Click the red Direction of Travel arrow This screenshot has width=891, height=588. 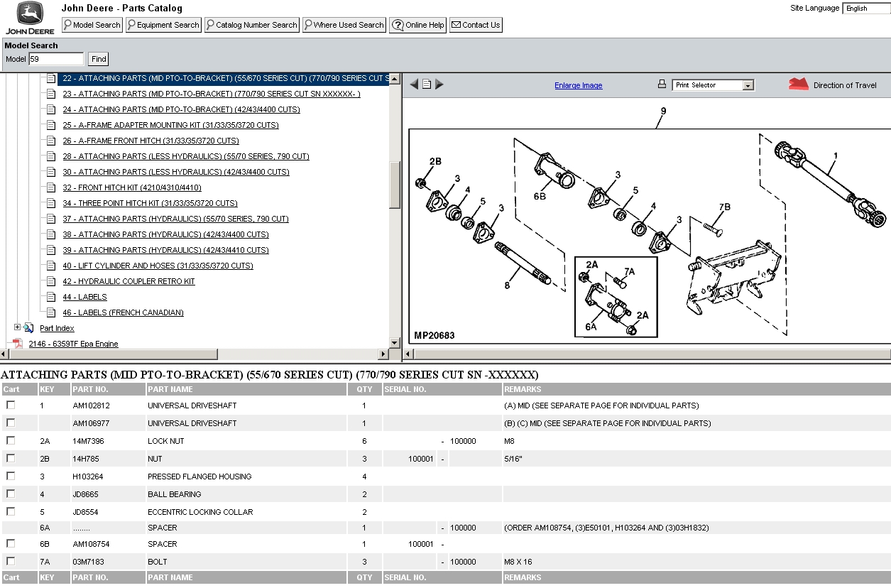tap(799, 85)
